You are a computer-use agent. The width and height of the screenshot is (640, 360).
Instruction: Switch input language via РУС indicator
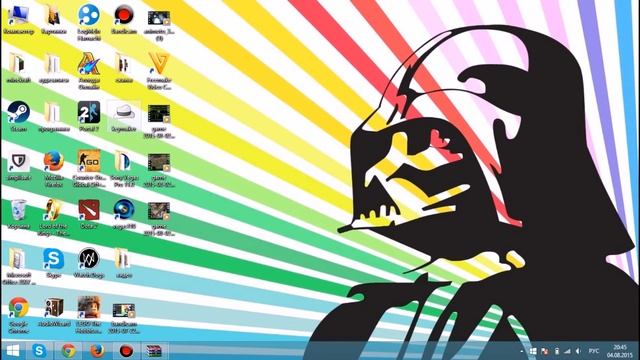point(594,351)
